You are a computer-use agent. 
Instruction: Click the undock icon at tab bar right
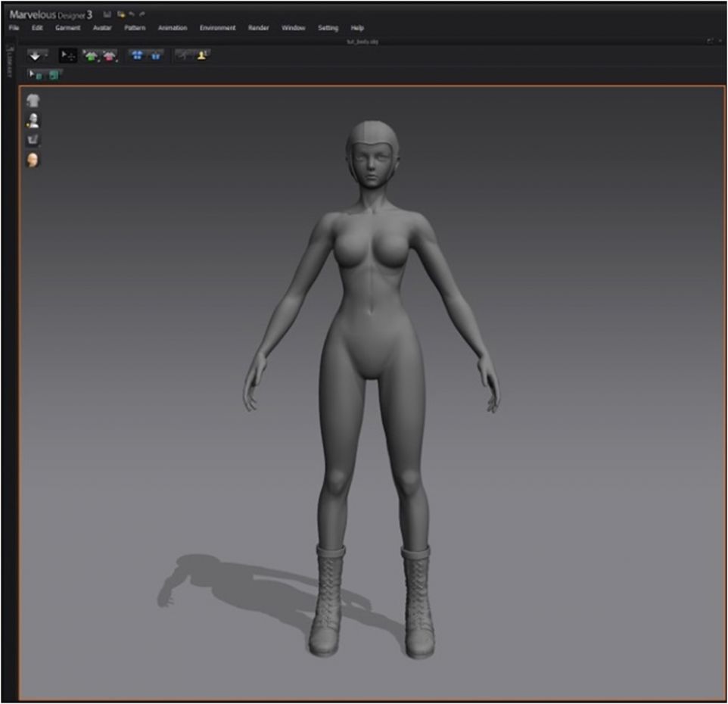click(710, 42)
